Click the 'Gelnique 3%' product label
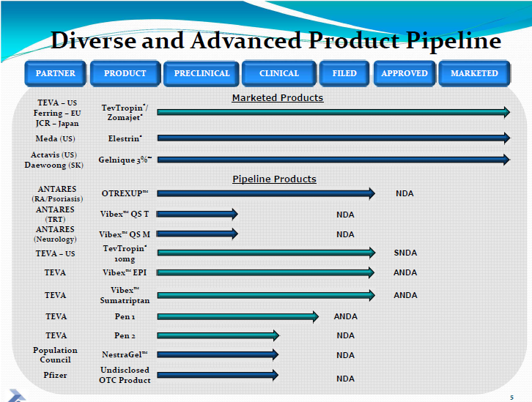Image resolution: width=532 pixels, height=402 pixels. [125, 160]
